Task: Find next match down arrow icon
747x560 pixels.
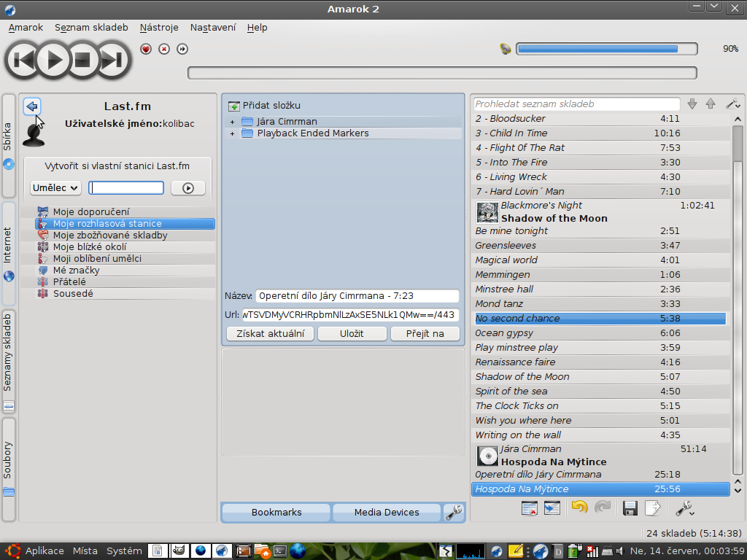Action: click(692, 104)
